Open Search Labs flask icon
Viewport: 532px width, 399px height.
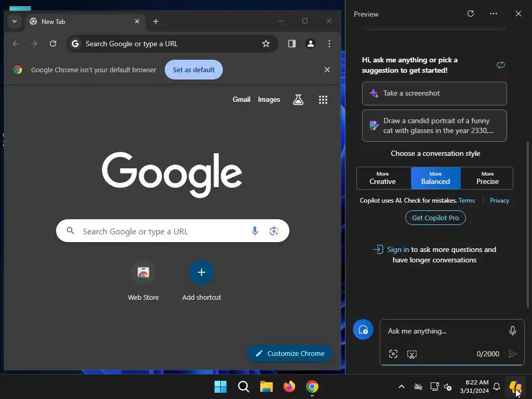click(x=298, y=99)
